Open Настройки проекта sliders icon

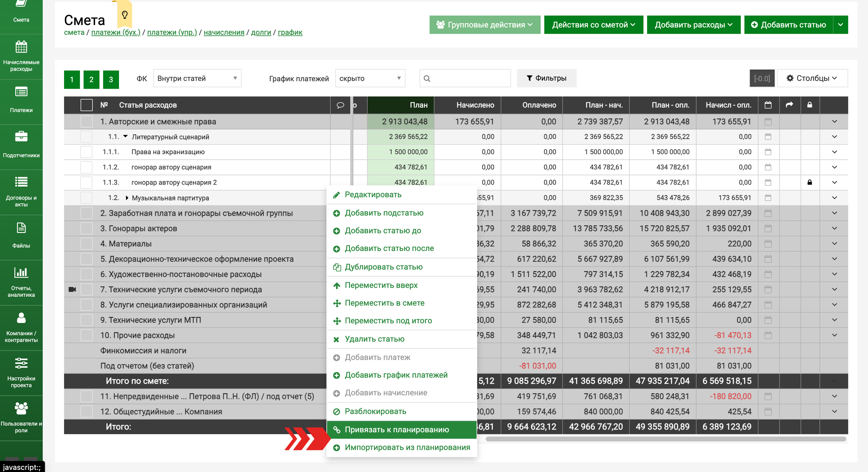21,363
